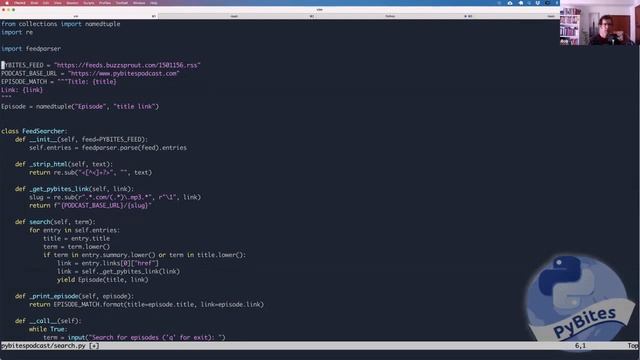Open the Toolbelt menu
This screenshot has width=640, height=360.
coord(122,3)
